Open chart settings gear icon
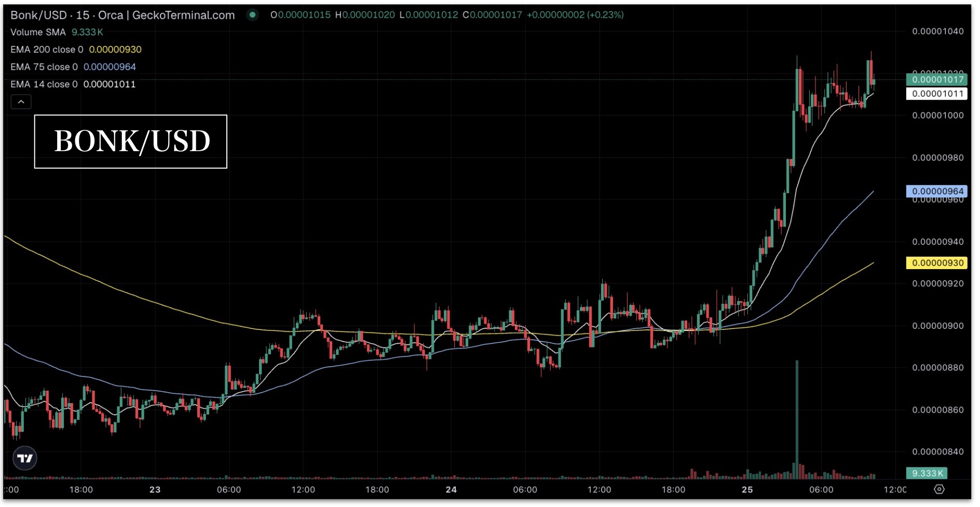The width and height of the screenshot is (980, 507). 939,489
